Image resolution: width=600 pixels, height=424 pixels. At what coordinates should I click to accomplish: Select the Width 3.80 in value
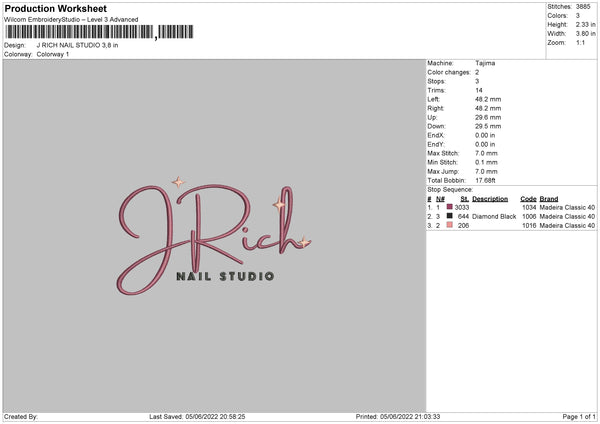(x=585, y=34)
